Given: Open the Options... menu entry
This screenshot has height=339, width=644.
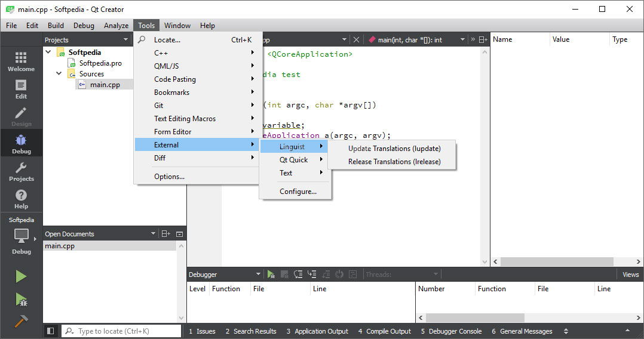Looking at the screenshot, I should [169, 177].
